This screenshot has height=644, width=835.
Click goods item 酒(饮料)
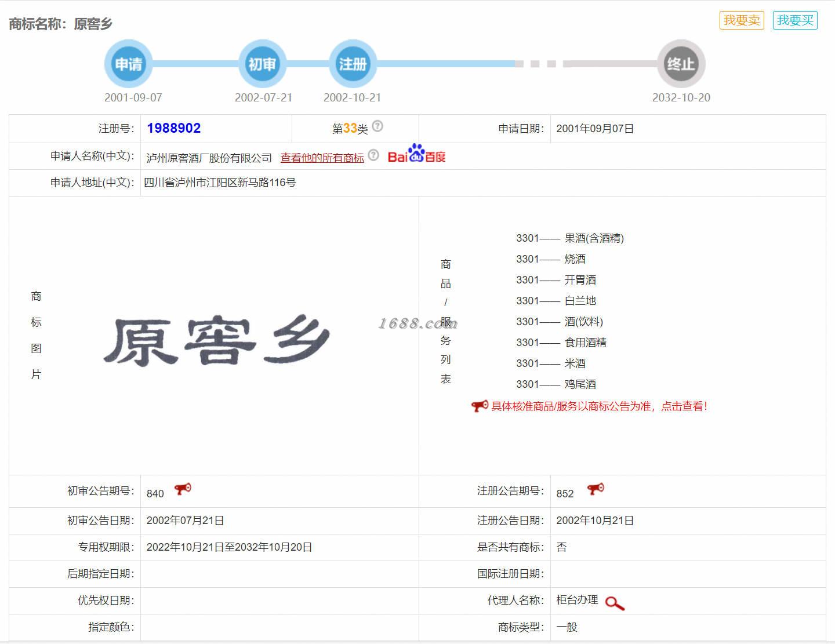click(584, 322)
